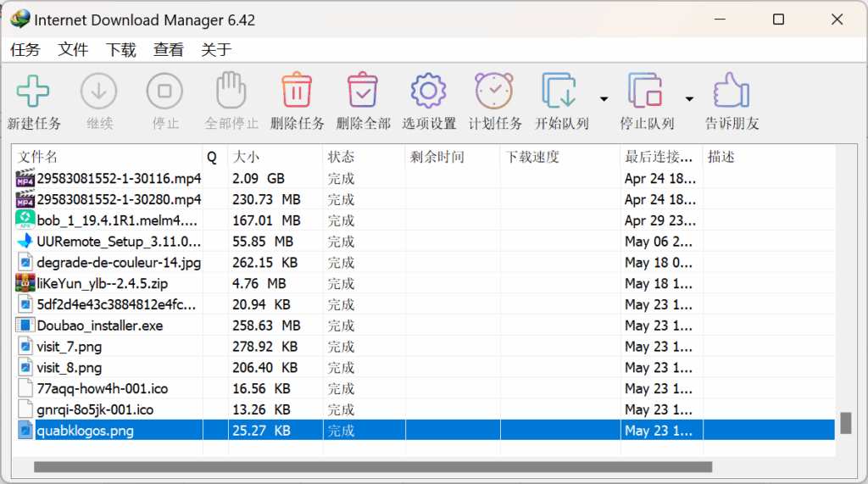868x484 pixels.
Task: Select file 29583081552-1-30116.mp4
Action: [x=119, y=178]
